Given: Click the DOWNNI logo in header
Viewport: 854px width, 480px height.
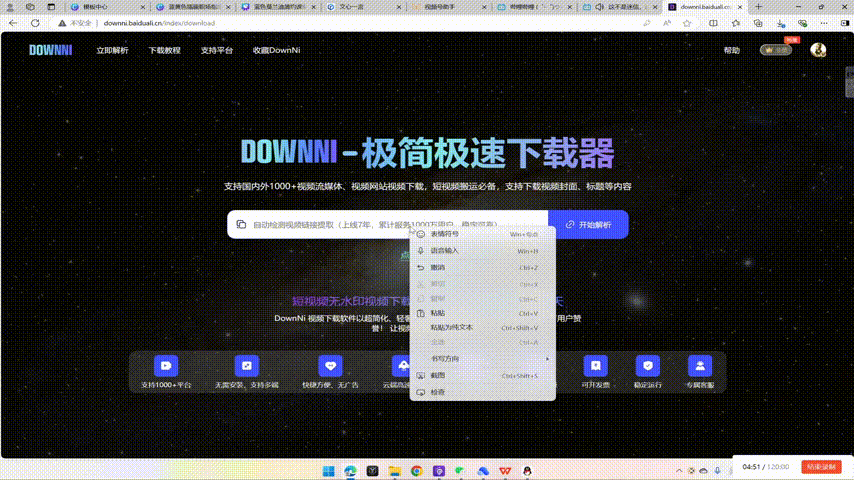Looking at the screenshot, I should 50,50.
